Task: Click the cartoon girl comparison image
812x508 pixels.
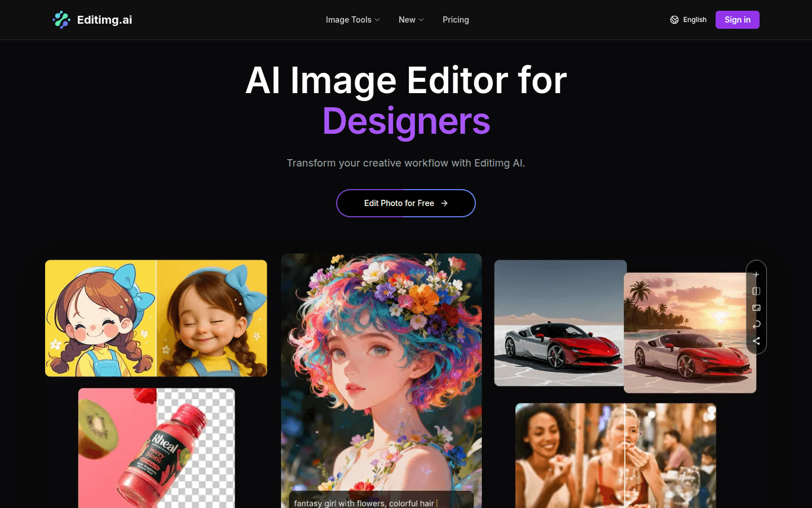Action: coord(156,318)
